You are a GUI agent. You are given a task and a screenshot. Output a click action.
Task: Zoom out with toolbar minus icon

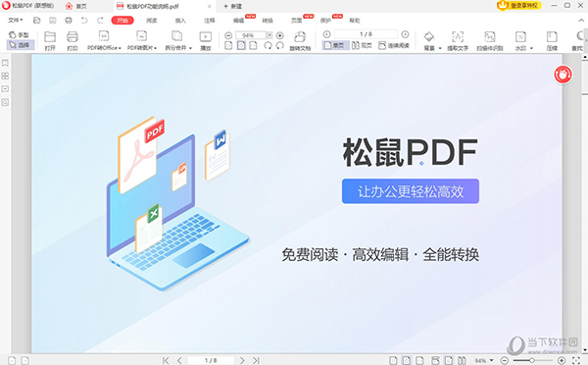point(228,35)
